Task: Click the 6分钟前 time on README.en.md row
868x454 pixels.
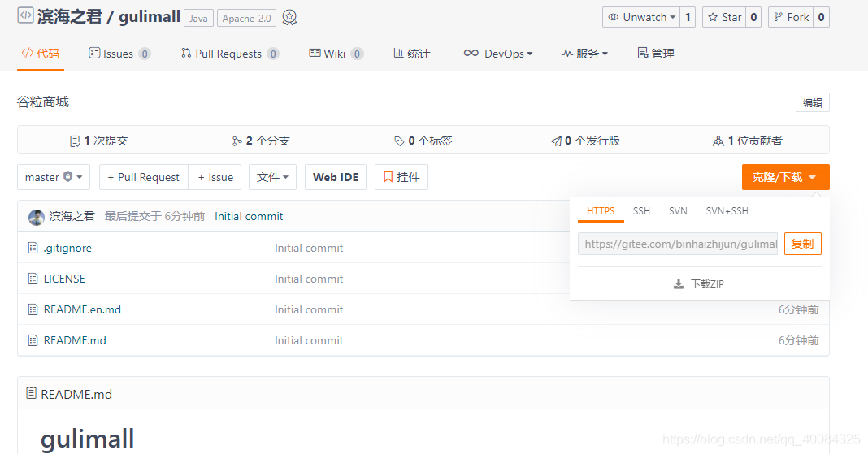Action: [798, 309]
